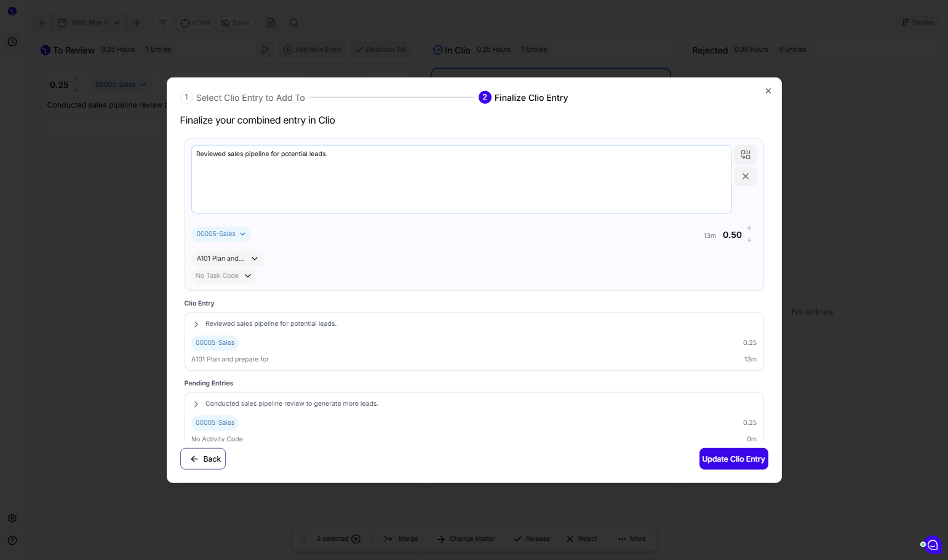This screenshot has width=948, height=560.
Task: Edit the entry description text box
Action: 461,179
